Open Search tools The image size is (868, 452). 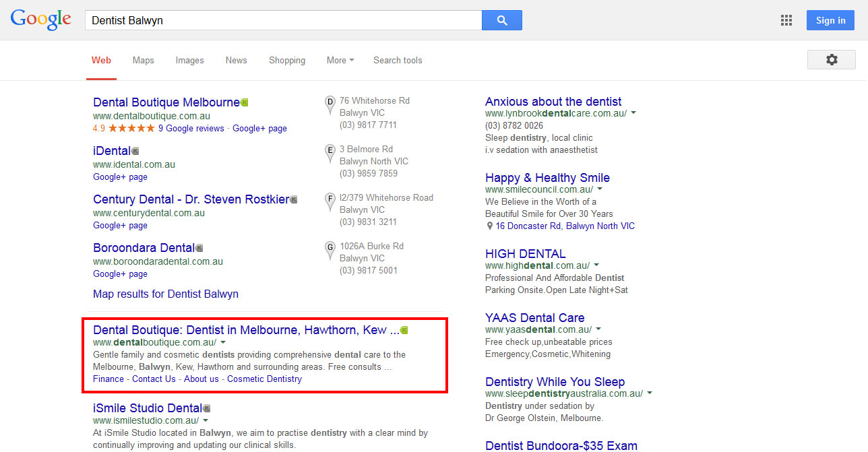point(398,60)
